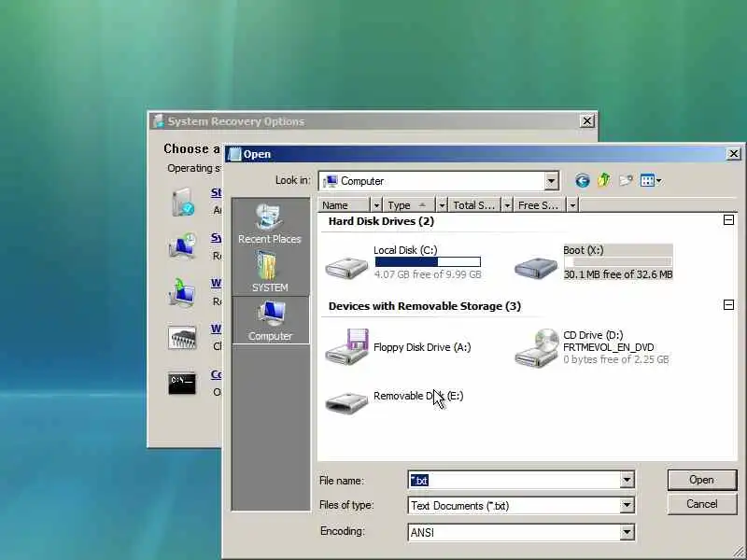
Task: Click System Restore icon in recovery window
Action: [x=182, y=246]
